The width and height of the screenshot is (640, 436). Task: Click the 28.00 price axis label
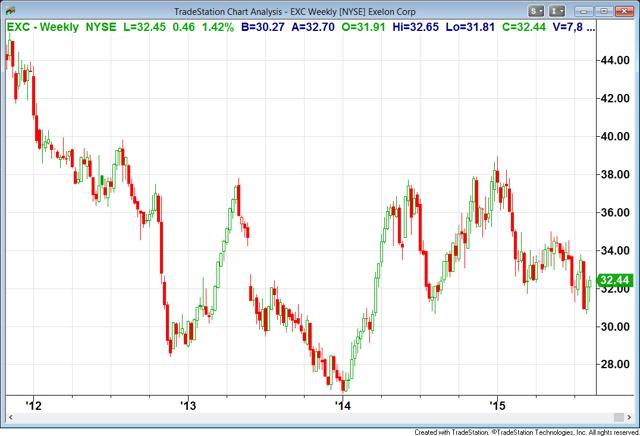615,364
